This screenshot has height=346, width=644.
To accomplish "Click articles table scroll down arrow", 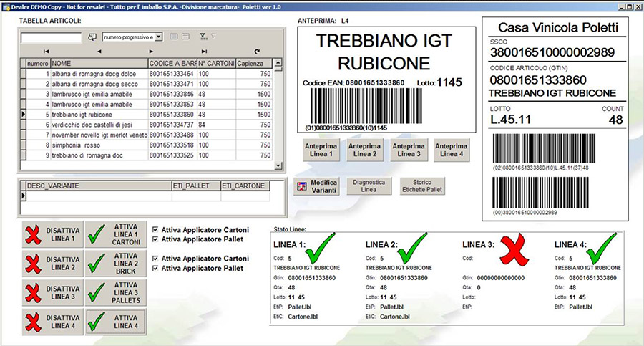I will pos(278,165).
